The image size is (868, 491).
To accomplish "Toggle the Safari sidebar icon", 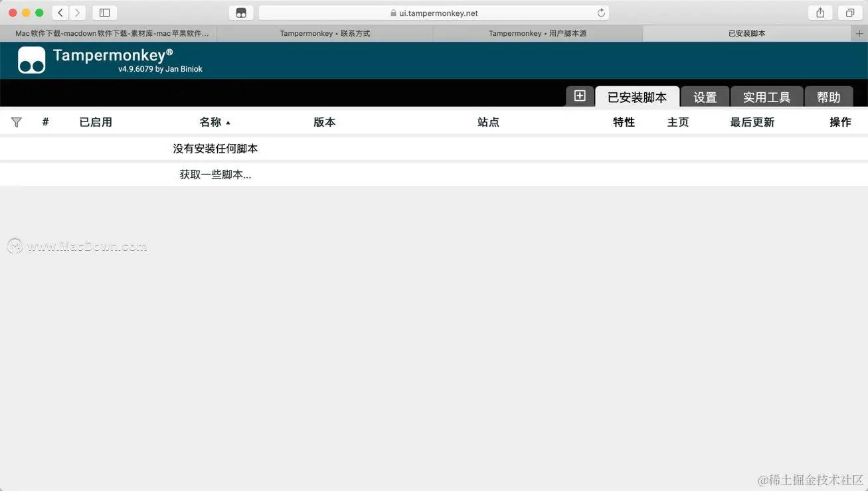I will (104, 12).
